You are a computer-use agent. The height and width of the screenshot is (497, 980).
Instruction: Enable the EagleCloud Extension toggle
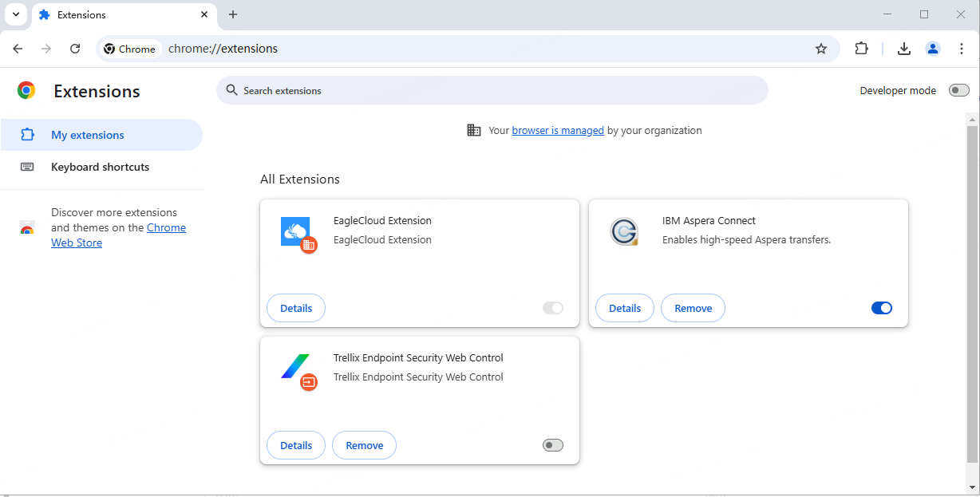tap(553, 308)
